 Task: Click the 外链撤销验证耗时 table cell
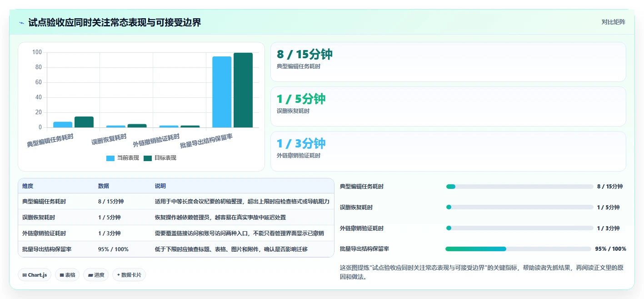tap(44, 233)
